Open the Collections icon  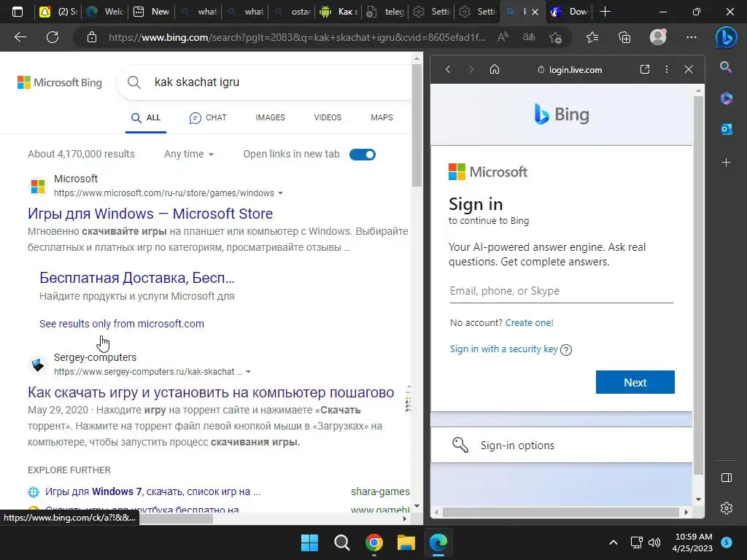tap(624, 36)
